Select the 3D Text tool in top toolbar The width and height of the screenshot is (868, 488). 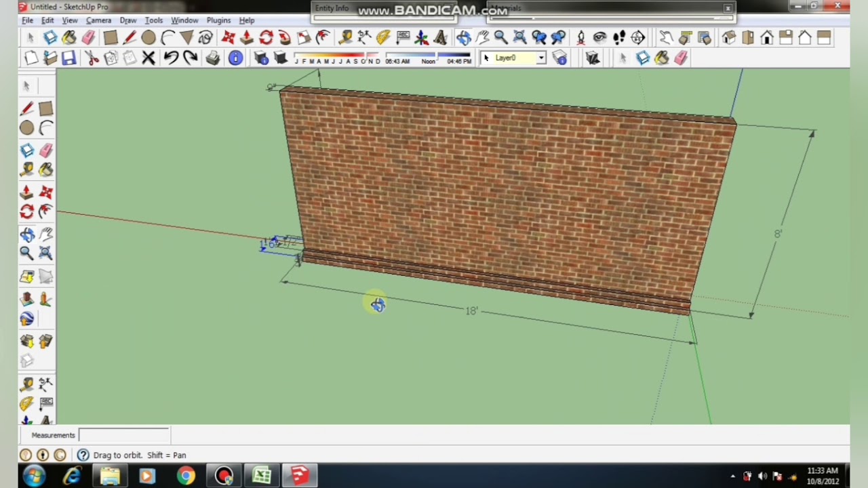pos(440,38)
